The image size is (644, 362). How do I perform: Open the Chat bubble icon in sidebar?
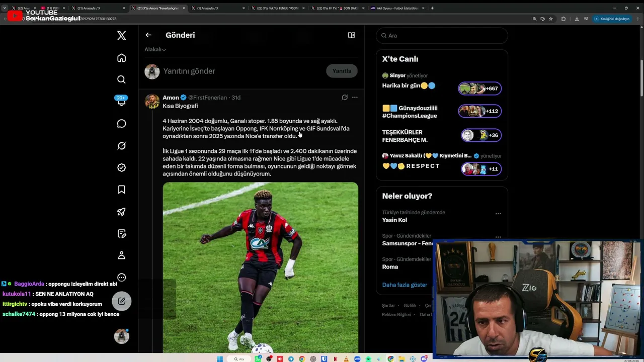coord(122,124)
